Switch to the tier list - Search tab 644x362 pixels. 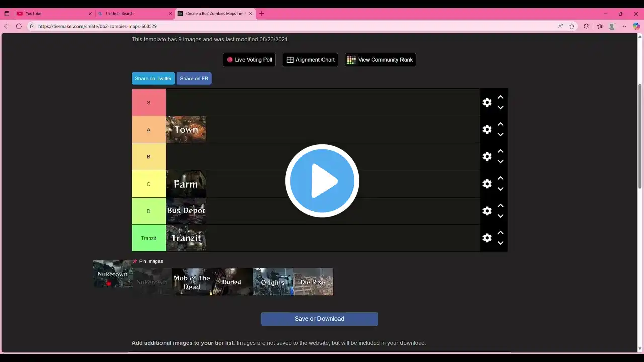pos(134,14)
